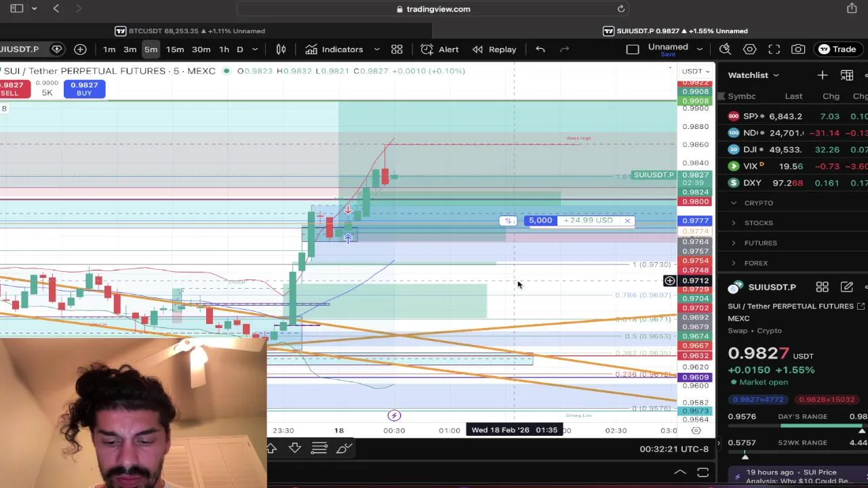Select the 1m timeframe
This screenshot has width=868, height=488.
tap(109, 49)
